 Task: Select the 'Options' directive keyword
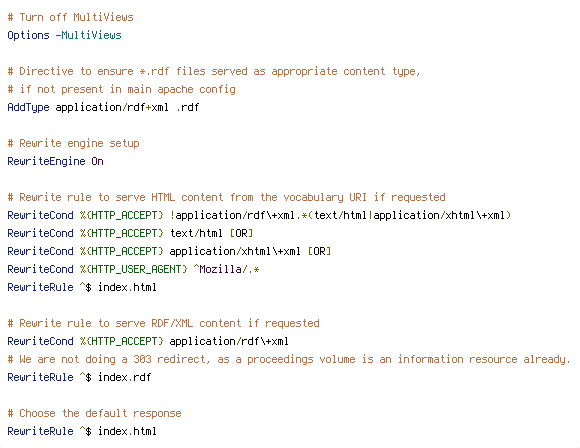(x=28, y=36)
